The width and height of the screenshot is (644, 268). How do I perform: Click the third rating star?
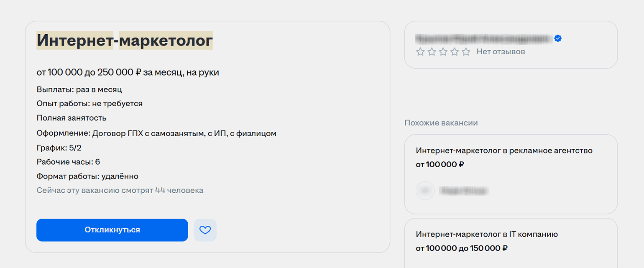click(443, 52)
